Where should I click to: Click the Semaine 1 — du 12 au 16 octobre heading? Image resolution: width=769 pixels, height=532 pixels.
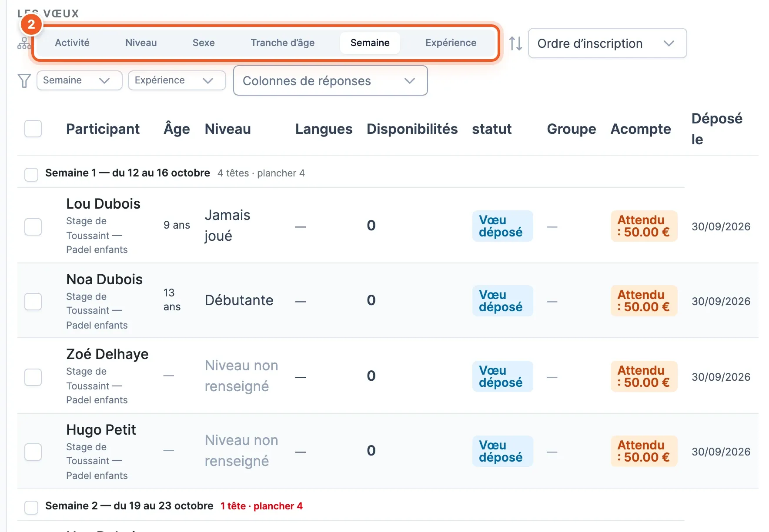(x=127, y=173)
